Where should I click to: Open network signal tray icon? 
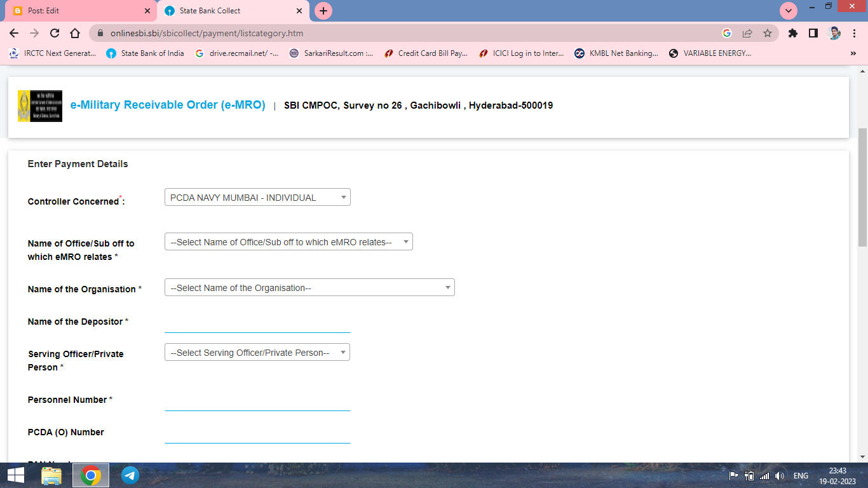(x=764, y=475)
